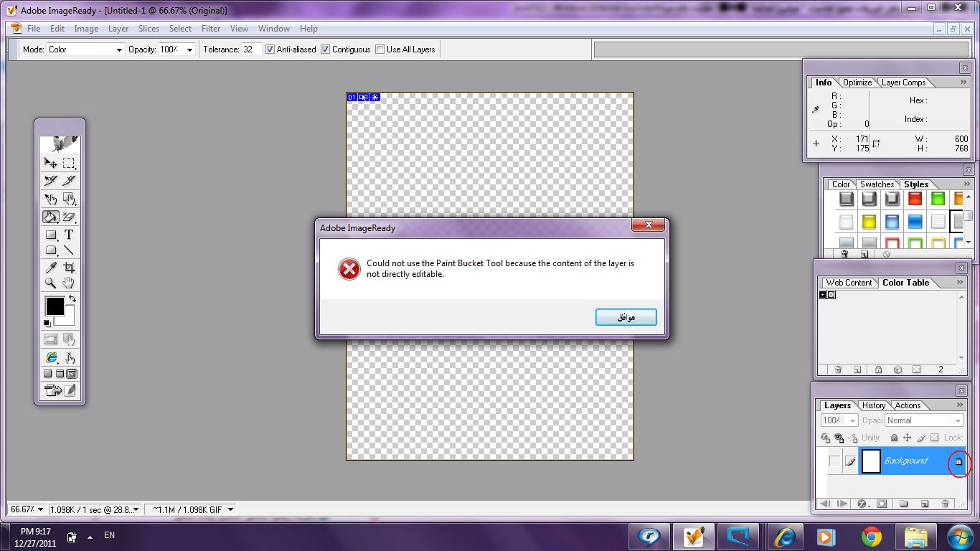Viewport: 980px width, 551px height.
Task: Activate the Zoom magnifier tool
Action: [x=51, y=283]
